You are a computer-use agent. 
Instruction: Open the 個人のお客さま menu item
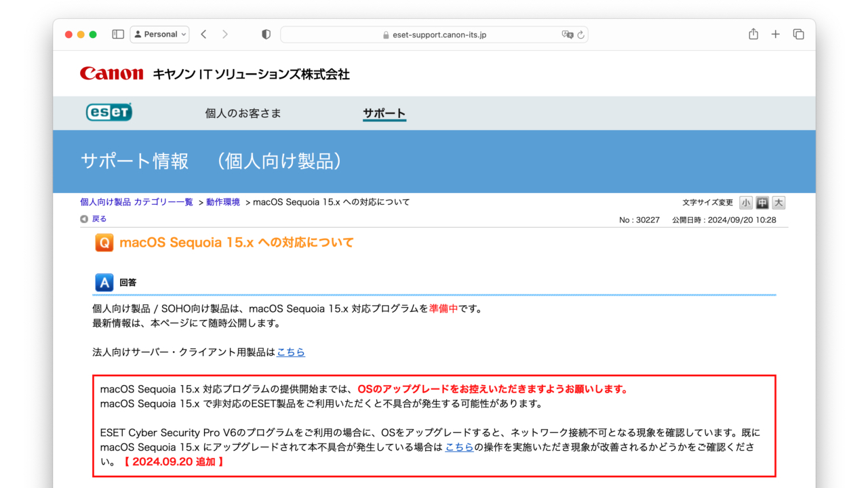243,113
